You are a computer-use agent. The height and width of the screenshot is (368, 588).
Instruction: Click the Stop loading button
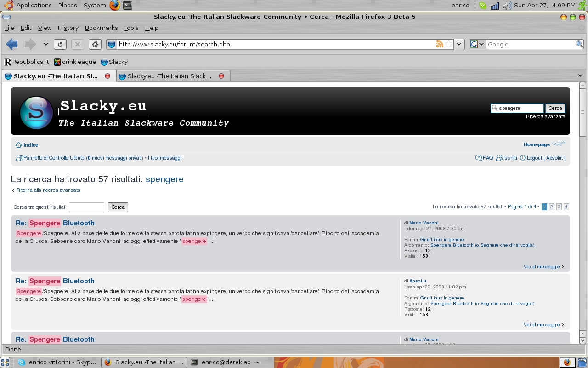point(78,44)
